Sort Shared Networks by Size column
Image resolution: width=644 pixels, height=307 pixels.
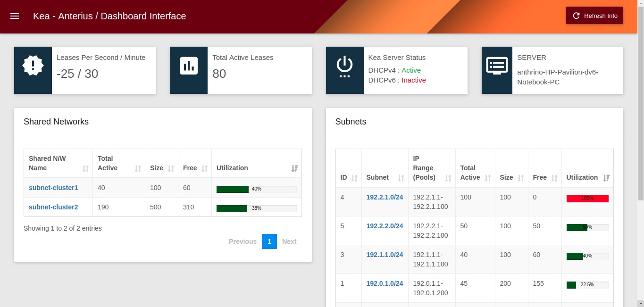pyautogui.click(x=162, y=163)
